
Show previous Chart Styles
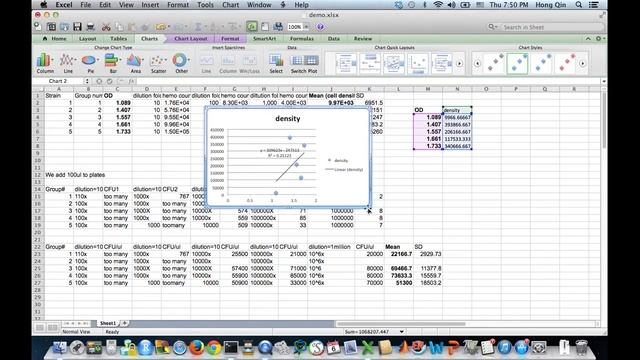pos(477,64)
